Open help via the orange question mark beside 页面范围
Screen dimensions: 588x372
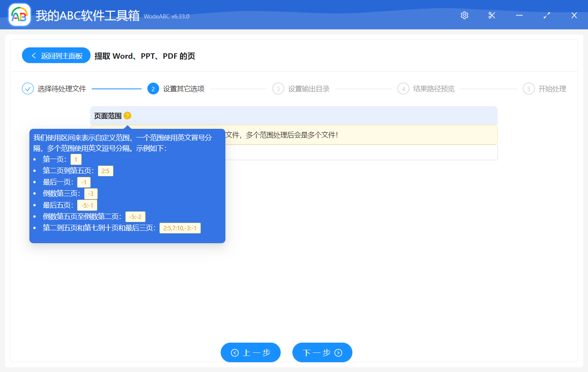click(127, 116)
